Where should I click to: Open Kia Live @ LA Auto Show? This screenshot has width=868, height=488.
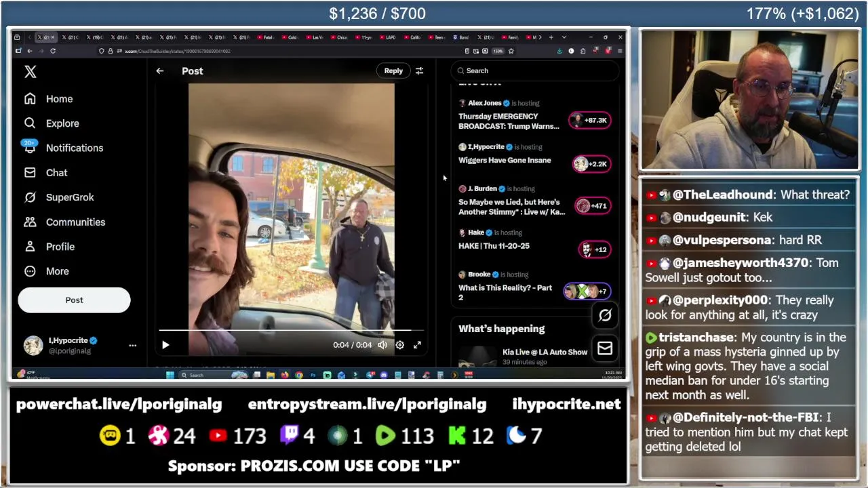[545, 352]
